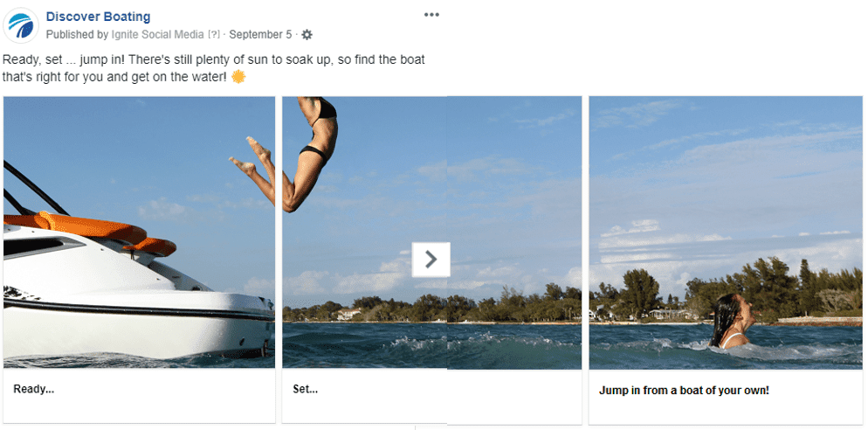Screen dimensions: 868x430
Task: Click the sun emoji in the post
Action: [238, 76]
